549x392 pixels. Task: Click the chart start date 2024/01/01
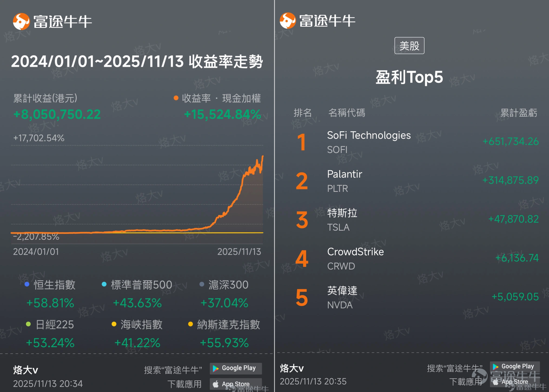pos(36,252)
